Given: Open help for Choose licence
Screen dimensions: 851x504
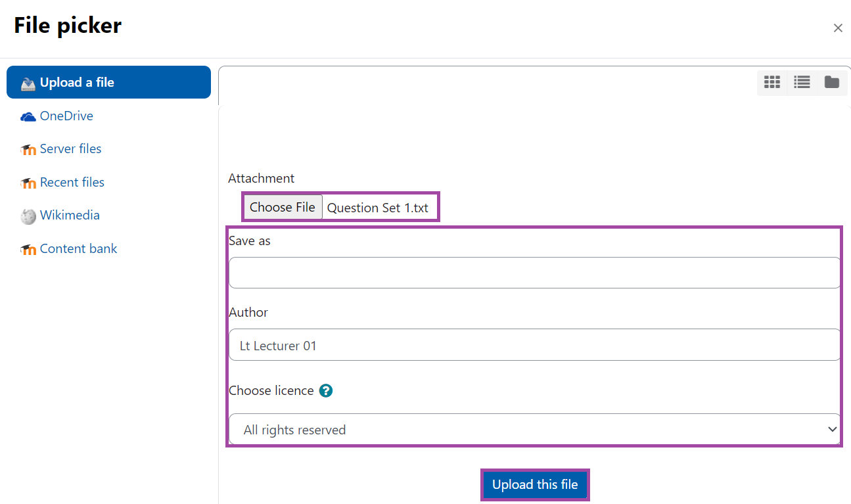Looking at the screenshot, I should coord(326,390).
